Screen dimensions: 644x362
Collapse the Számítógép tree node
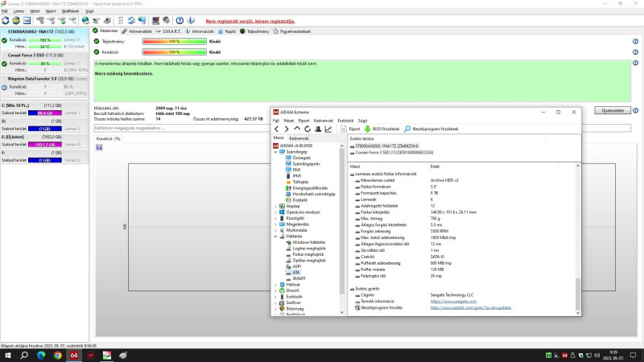pyautogui.click(x=275, y=152)
